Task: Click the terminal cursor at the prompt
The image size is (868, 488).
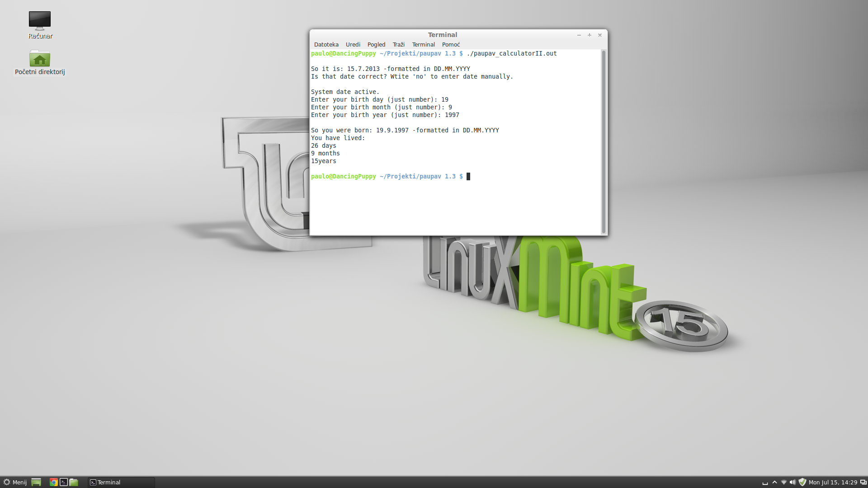Action: click(468, 176)
